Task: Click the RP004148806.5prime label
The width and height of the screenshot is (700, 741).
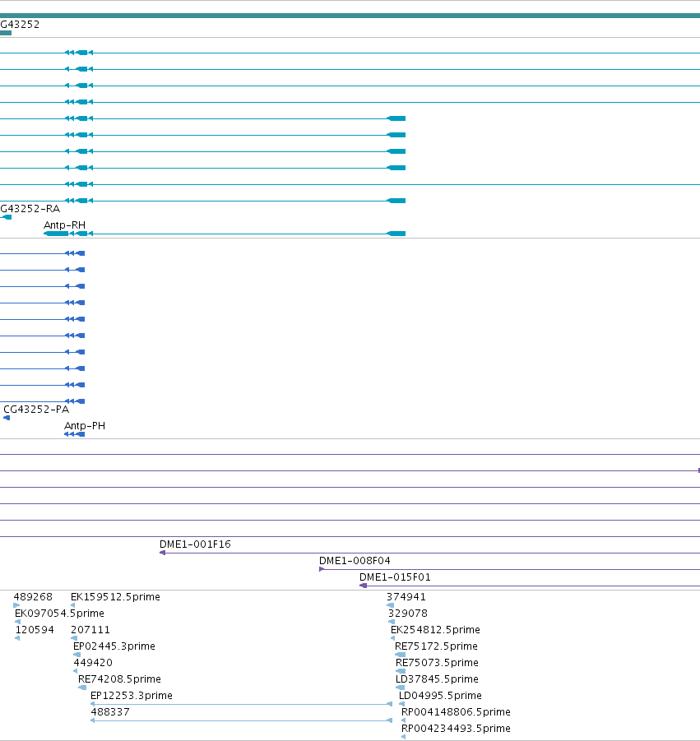Action: 457,712
